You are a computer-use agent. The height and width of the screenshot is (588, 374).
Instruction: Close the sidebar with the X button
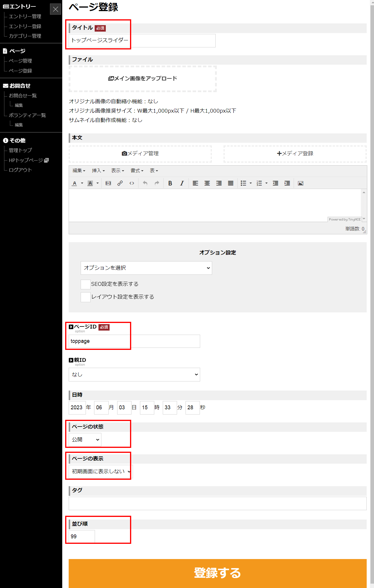[x=56, y=9]
